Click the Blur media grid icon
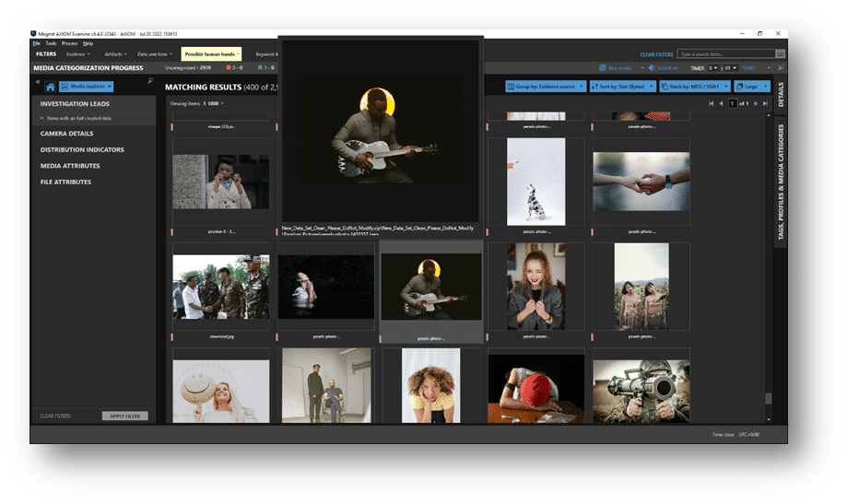The height and width of the screenshot is (504, 848). 603,68
